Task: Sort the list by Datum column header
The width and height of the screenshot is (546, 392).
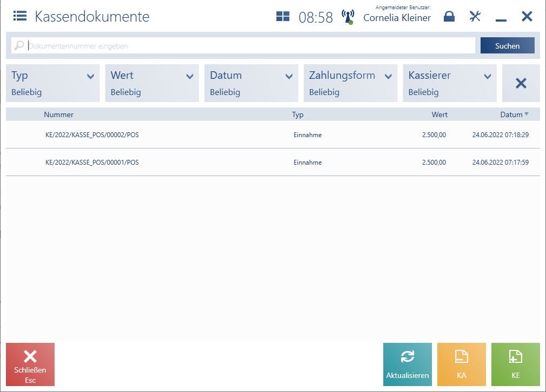Action: [511, 114]
